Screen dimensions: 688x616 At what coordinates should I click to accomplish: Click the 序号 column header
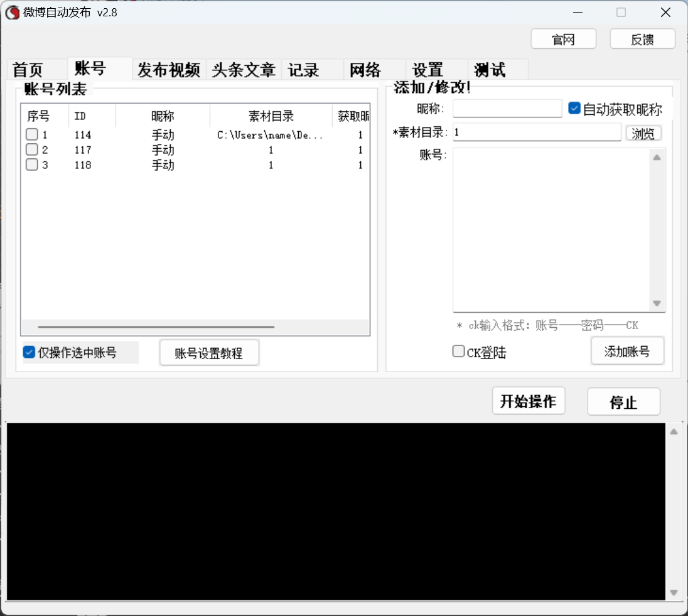(x=45, y=116)
